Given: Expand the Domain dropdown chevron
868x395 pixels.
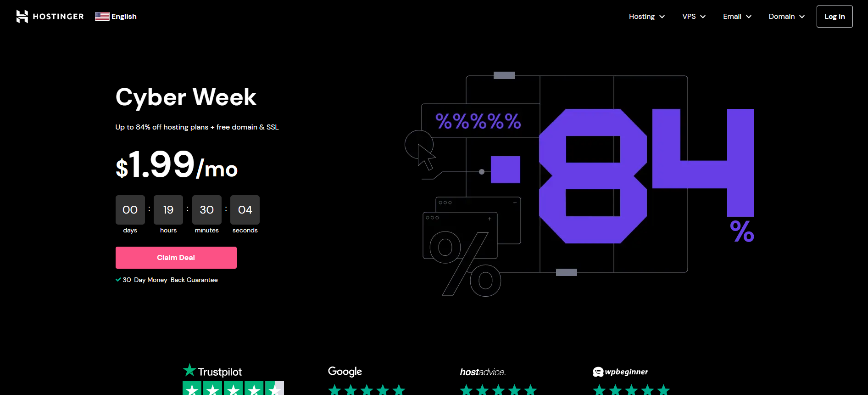Looking at the screenshot, I should click(802, 17).
